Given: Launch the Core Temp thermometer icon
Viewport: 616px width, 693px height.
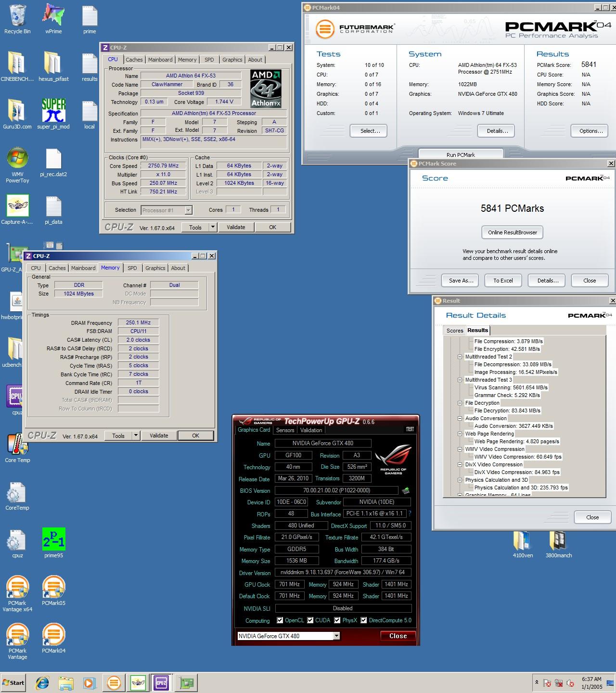Looking at the screenshot, I should click(17, 448).
